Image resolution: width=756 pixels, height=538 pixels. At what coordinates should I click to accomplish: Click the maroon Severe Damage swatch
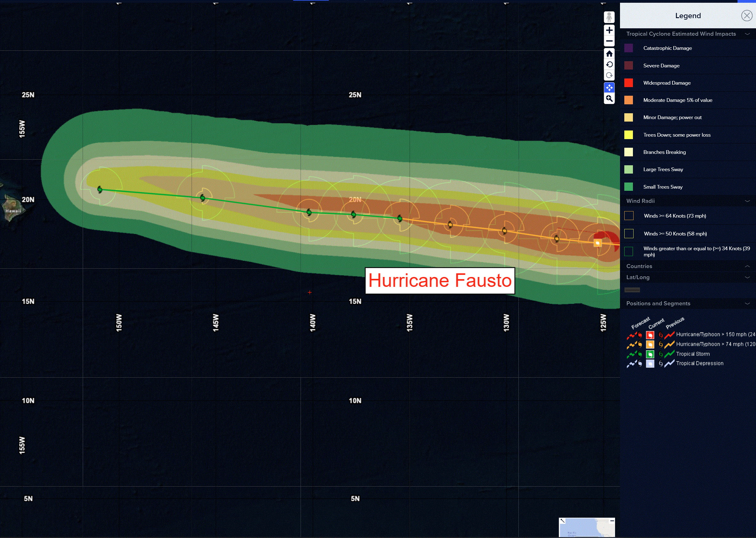[x=628, y=66]
